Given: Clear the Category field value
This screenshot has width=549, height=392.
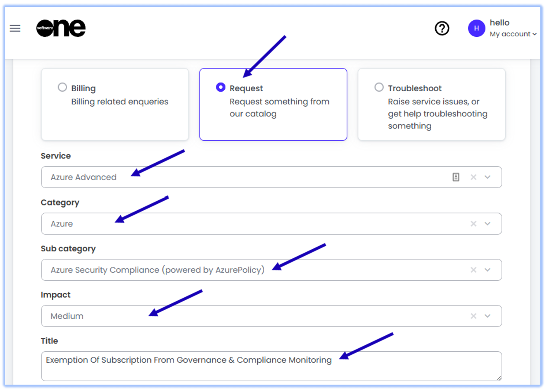Looking at the screenshot, I should [473, 224].
